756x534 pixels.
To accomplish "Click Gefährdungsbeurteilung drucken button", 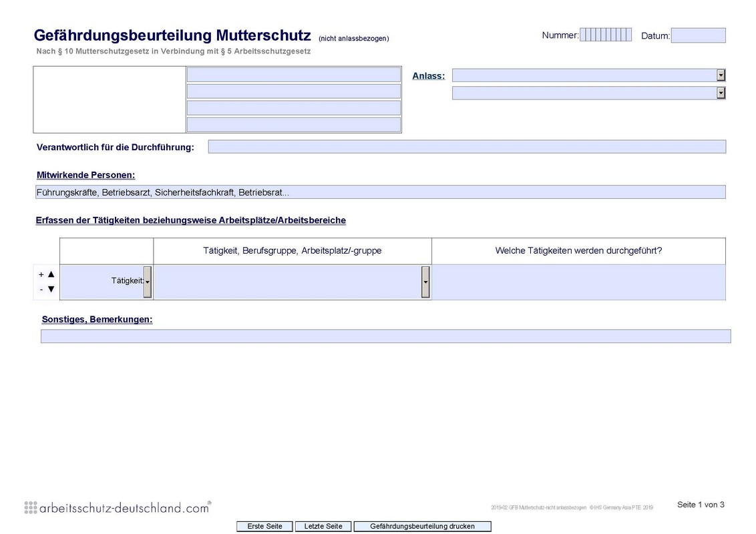I will [422, 527].
